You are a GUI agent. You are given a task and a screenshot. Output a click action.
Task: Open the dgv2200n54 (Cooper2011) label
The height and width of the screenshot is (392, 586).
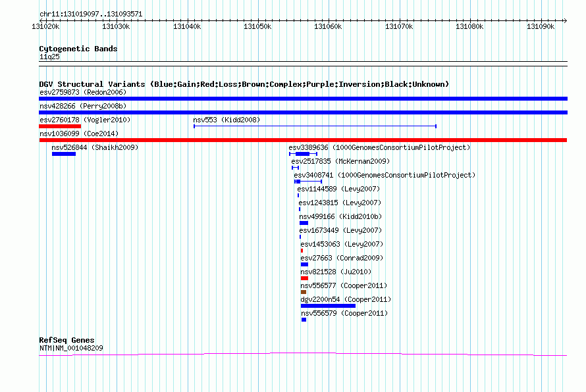click(346, 299)
